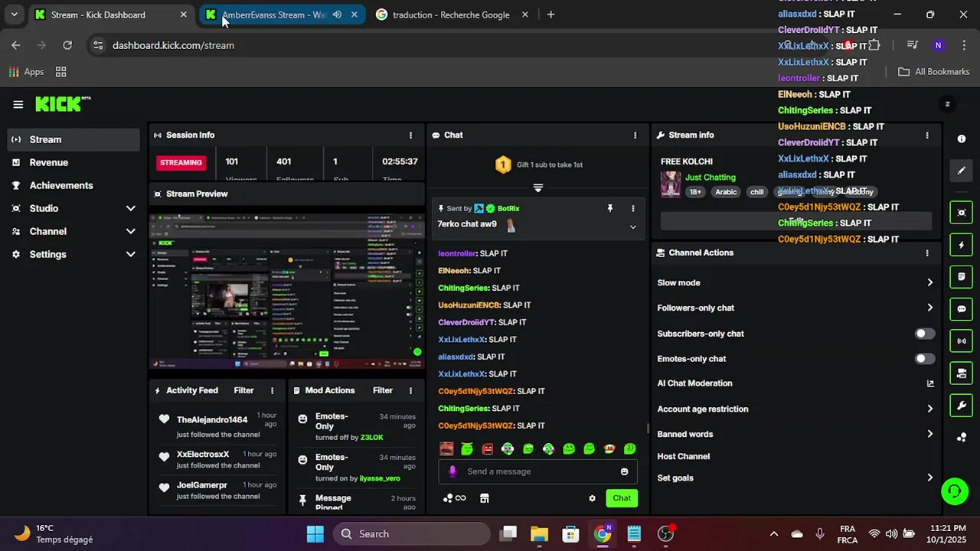Viewport: 980px width, 551px height.
Task: Click the stream preview thumbnail
Action: pos(287,291)
